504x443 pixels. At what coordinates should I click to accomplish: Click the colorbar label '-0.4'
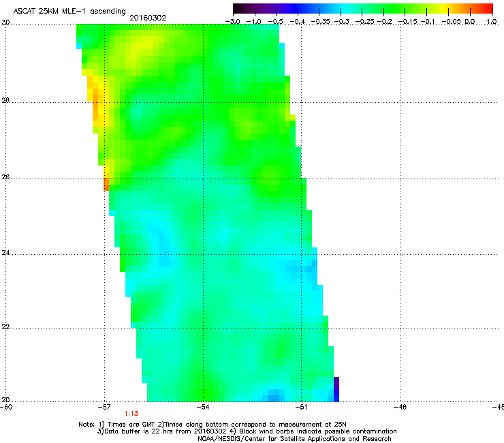point(298,22)
